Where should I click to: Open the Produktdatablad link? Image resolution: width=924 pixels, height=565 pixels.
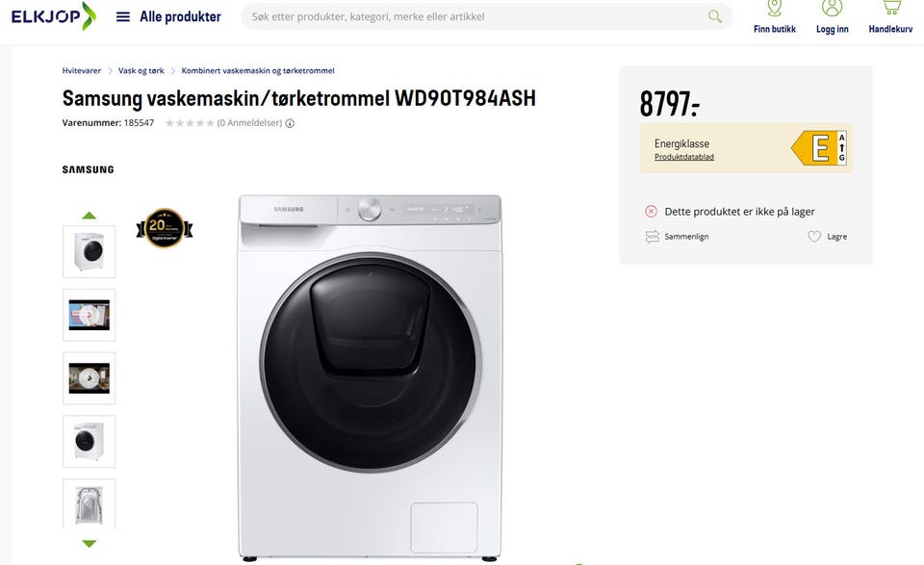pos(683,157)
